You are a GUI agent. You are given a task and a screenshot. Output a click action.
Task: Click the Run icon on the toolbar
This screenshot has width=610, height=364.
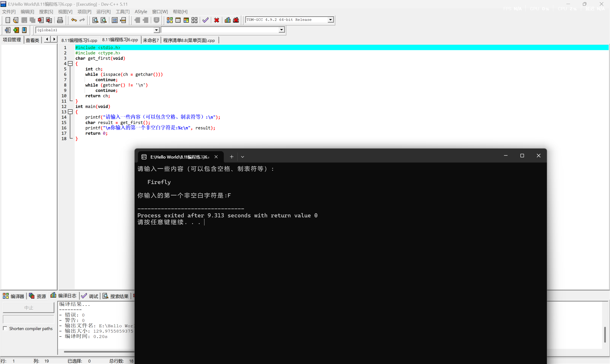click(178, 20)
